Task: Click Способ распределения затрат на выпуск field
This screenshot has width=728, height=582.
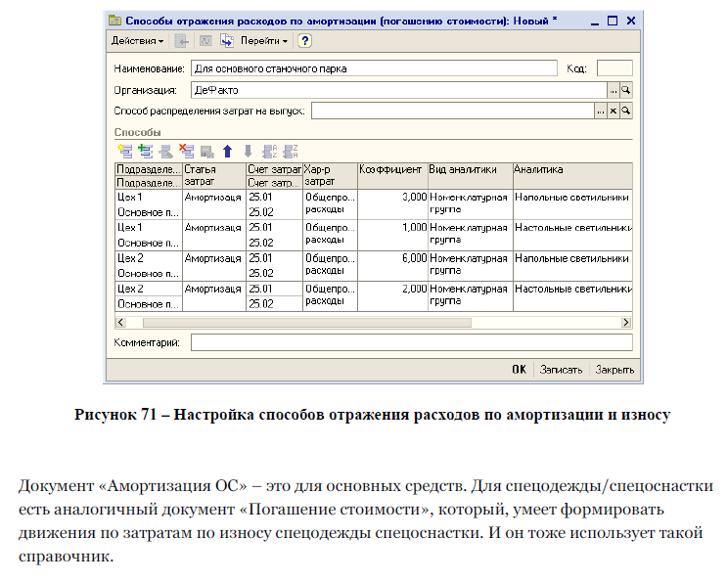Action: pyautogui.click(x=453, y=111)
